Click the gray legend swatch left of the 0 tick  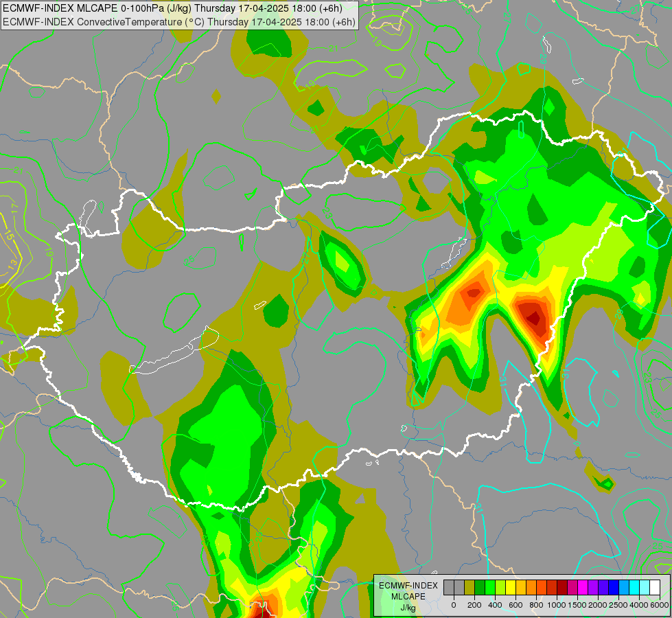pos(449,588)
